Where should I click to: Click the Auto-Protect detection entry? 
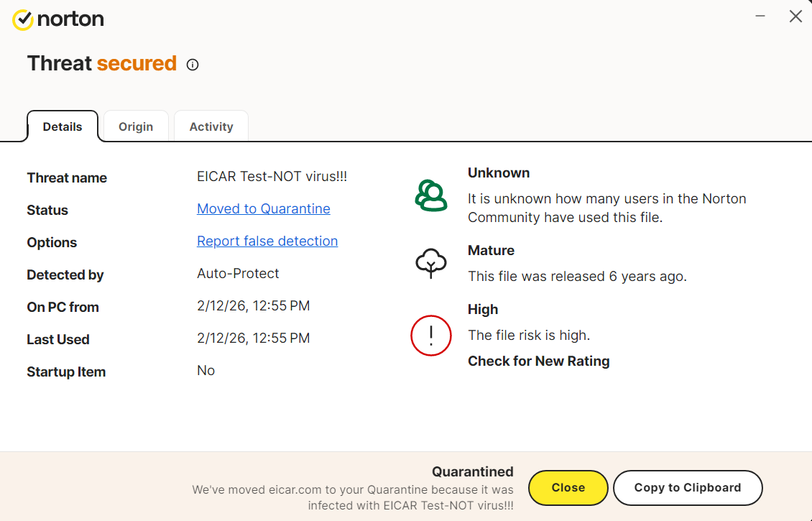(x=238, y=273)
